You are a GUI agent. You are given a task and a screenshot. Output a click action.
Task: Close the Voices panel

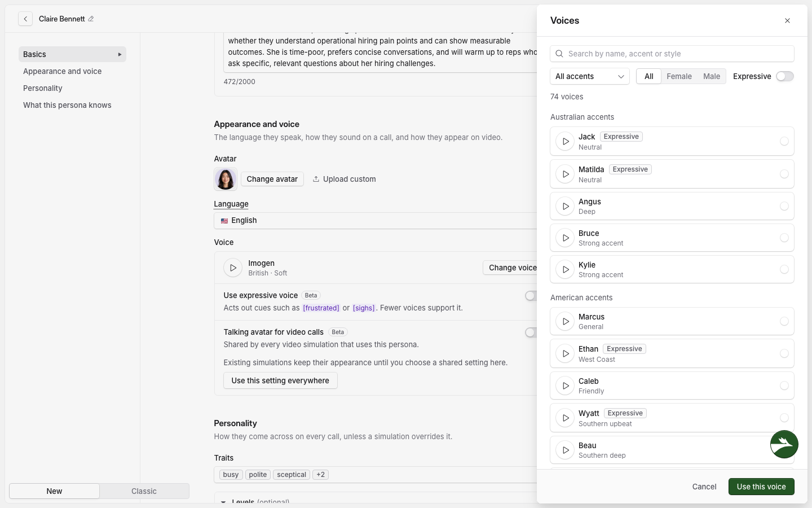(x=787, y=21)
